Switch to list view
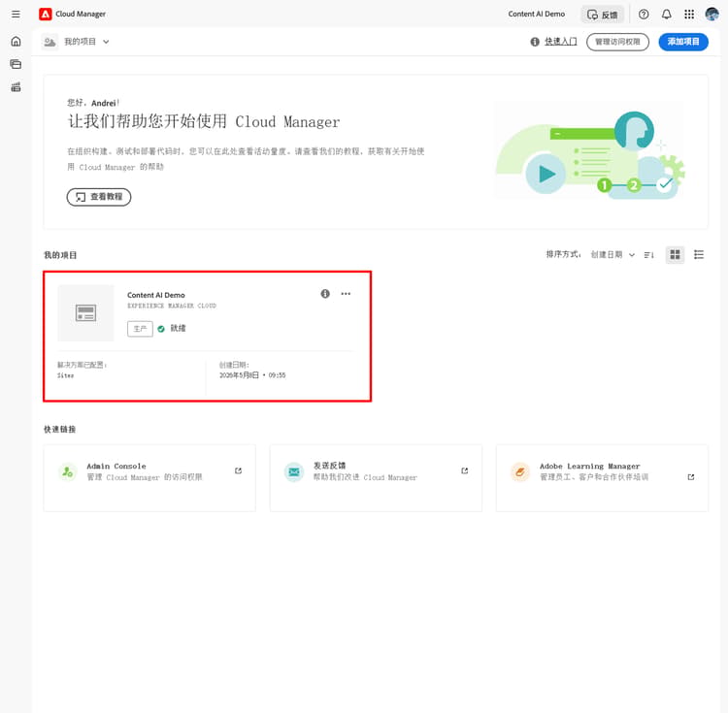 699,255
